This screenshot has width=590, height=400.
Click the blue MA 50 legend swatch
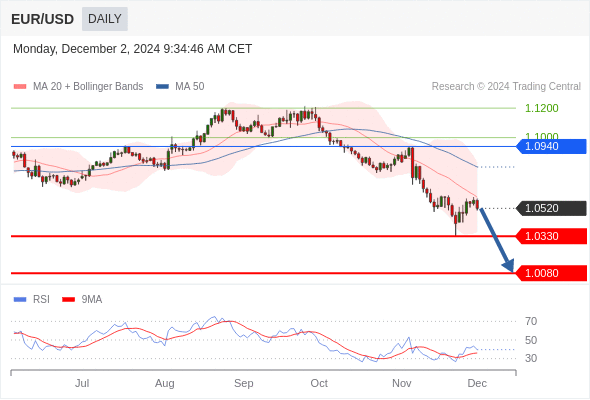tap(162, 87)
